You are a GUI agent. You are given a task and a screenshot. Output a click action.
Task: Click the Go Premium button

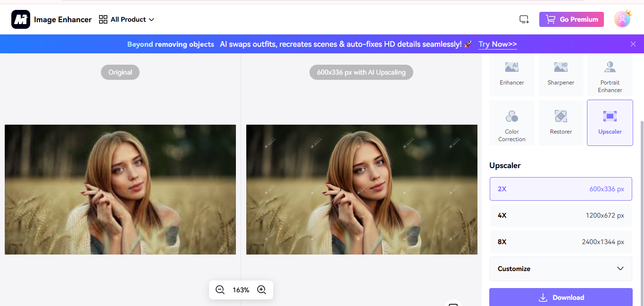click(x=571, y=19)
